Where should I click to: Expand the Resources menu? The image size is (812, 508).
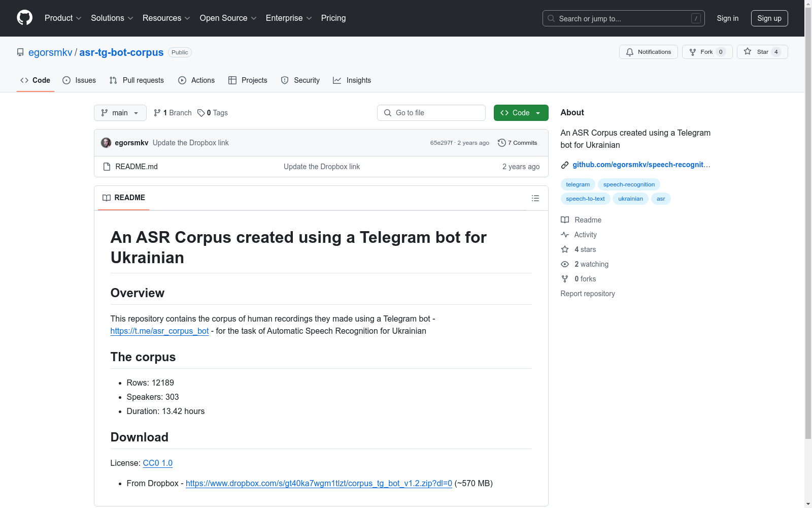166,18
